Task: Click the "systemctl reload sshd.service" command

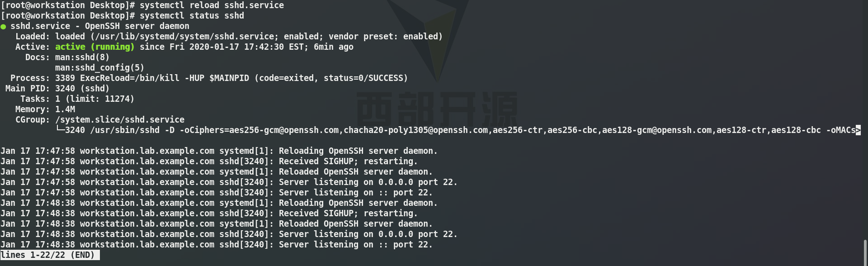Action: pos(212,5)
